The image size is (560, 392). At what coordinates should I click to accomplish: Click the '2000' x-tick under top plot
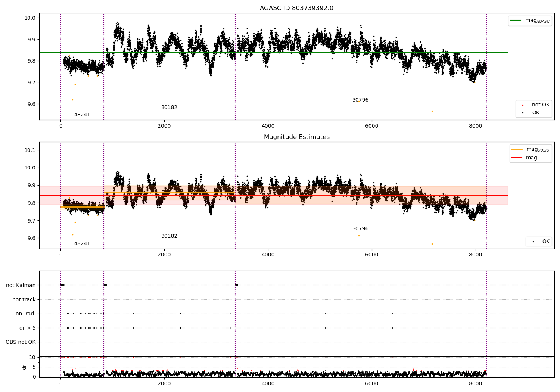pos(164,126)
